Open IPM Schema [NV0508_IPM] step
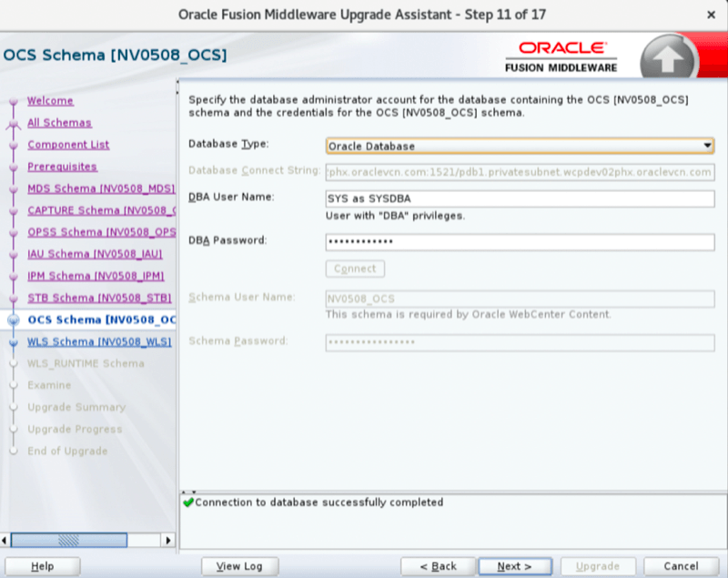Viewport: 728px width, 578px height. click(96, 276)
